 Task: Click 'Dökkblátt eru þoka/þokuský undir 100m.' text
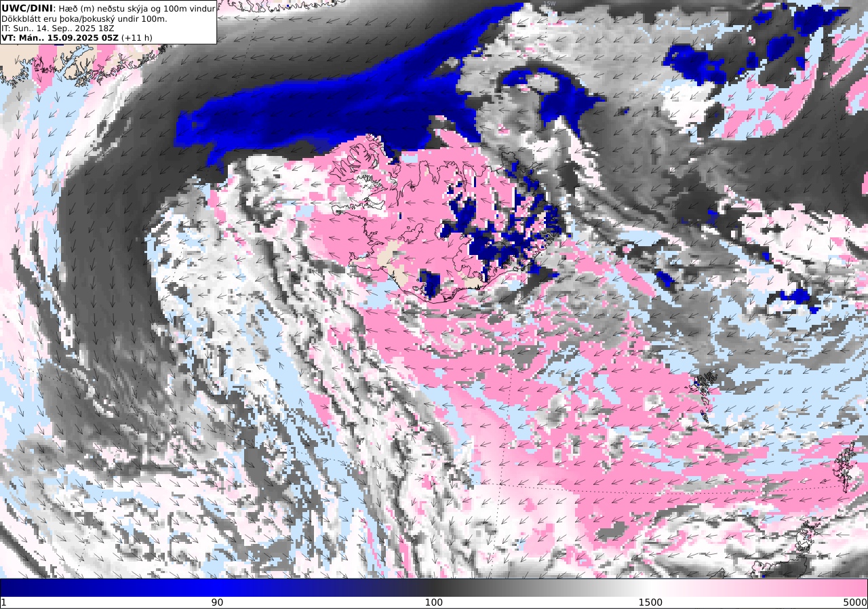coord(84,18)
